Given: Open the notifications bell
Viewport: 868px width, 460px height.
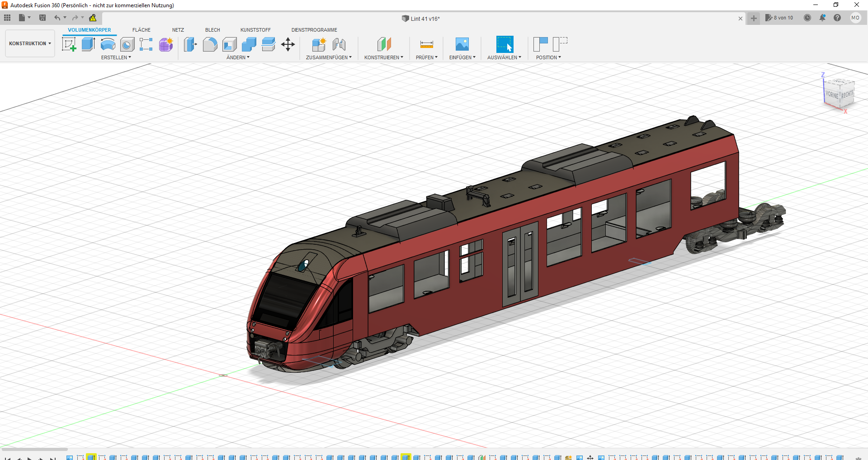Looking at the screenshot, I should 822,18.
